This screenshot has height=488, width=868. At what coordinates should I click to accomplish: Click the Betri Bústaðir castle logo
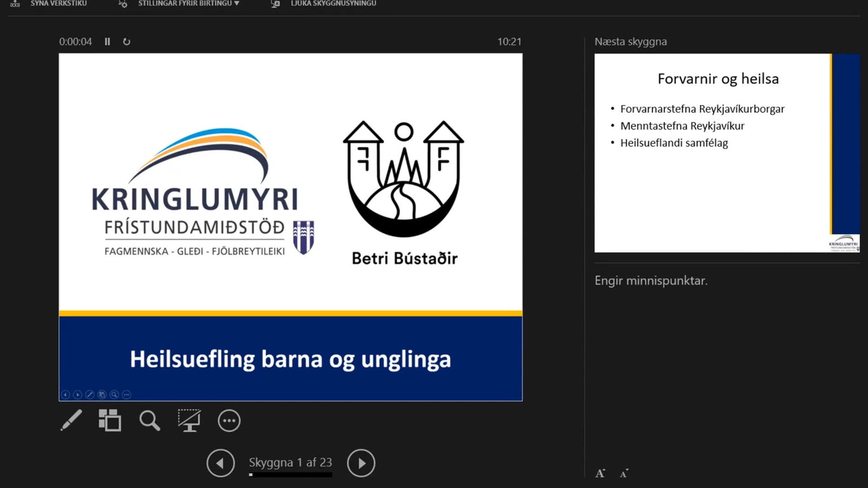coord(404,179)
